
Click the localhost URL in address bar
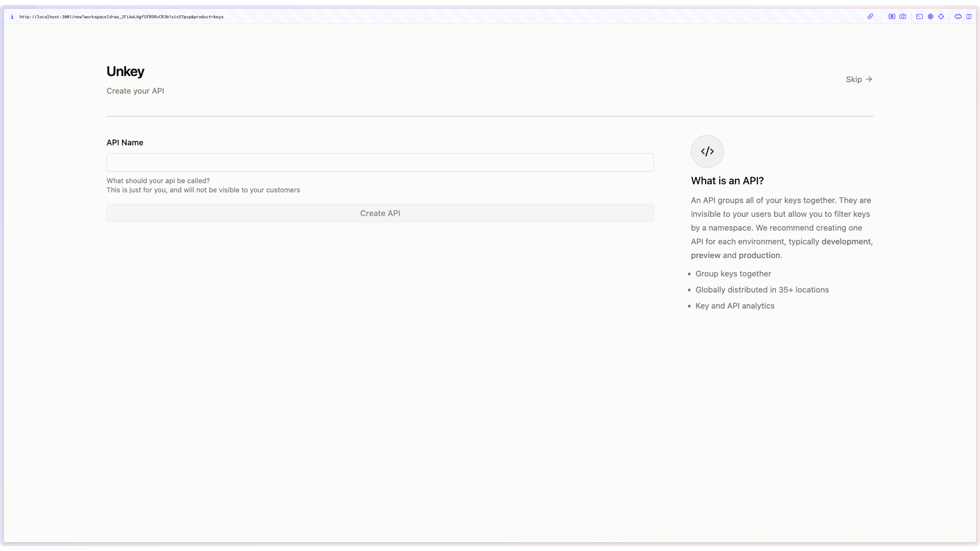(x=122, y=17)
